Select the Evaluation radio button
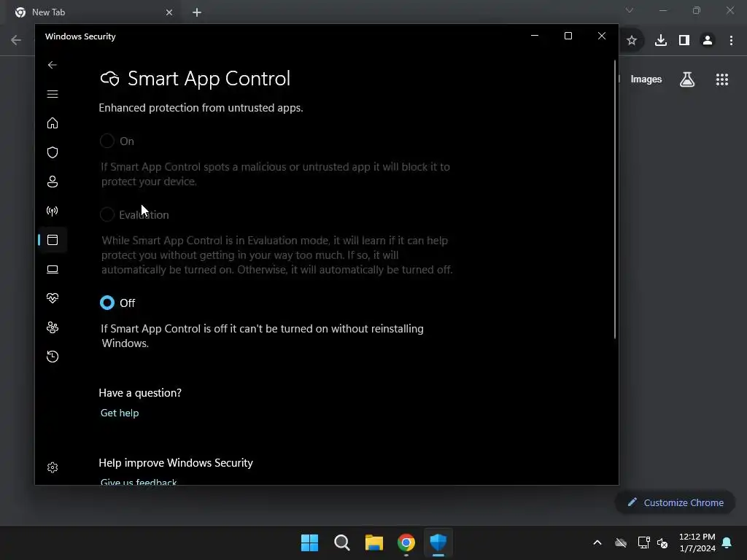This screenshot has width=747, height=560. coord(107,214)
